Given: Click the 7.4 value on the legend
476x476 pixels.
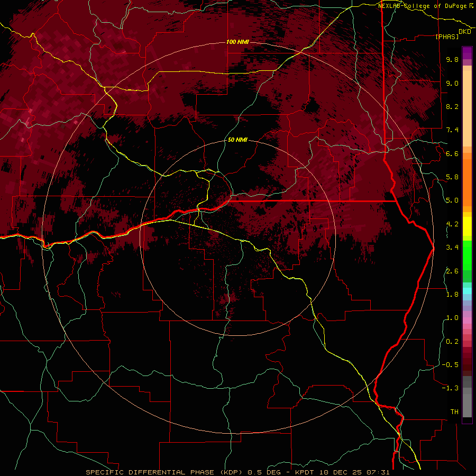Looking at the screenshot, I should (x=452, y=130).
